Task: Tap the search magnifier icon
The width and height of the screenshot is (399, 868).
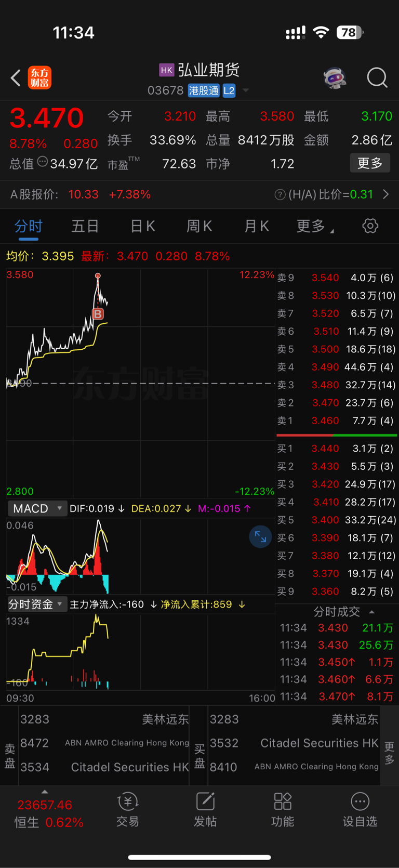Action: (x=377, y=78)
